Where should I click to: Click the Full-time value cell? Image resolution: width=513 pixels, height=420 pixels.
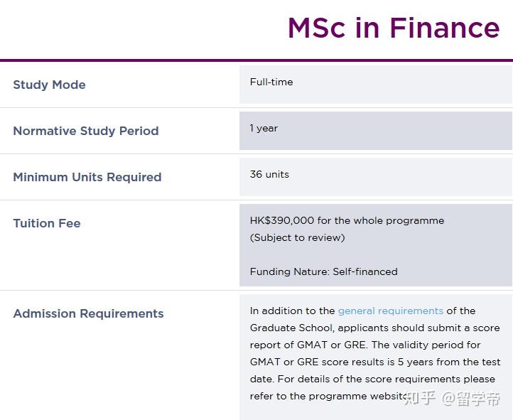pyautogui.click(x=271, y=82)
